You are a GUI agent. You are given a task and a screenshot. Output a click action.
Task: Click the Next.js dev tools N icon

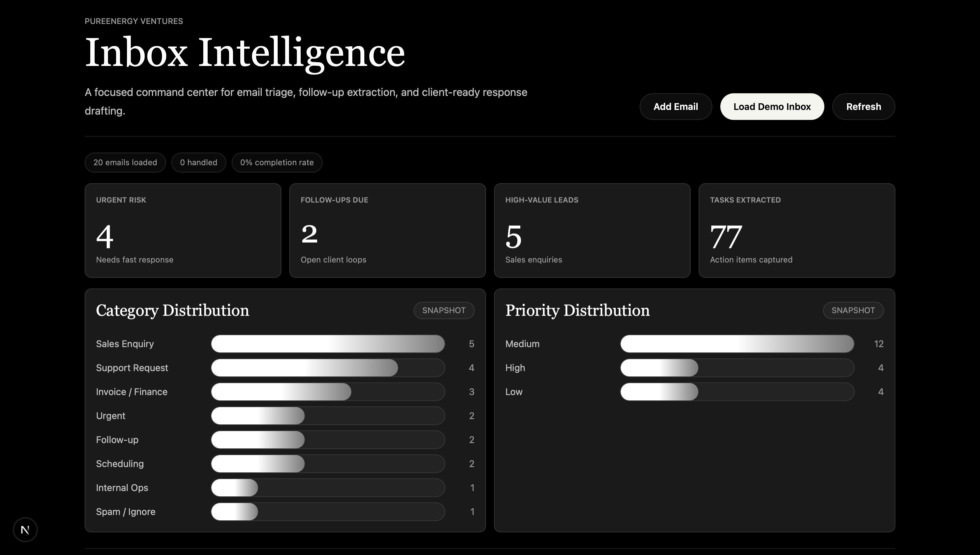pos(25,529)
